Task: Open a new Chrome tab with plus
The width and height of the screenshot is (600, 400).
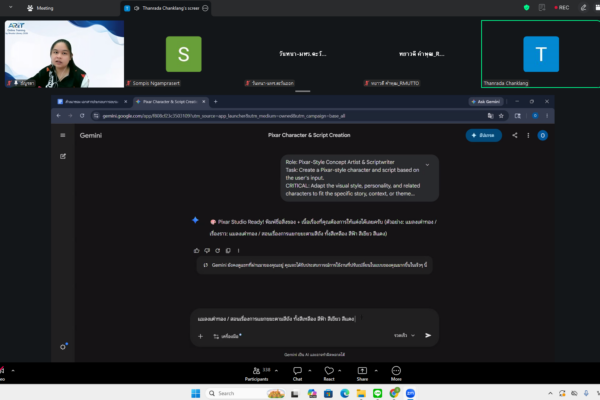Action: pyautogui.click(x=215, y=101)
